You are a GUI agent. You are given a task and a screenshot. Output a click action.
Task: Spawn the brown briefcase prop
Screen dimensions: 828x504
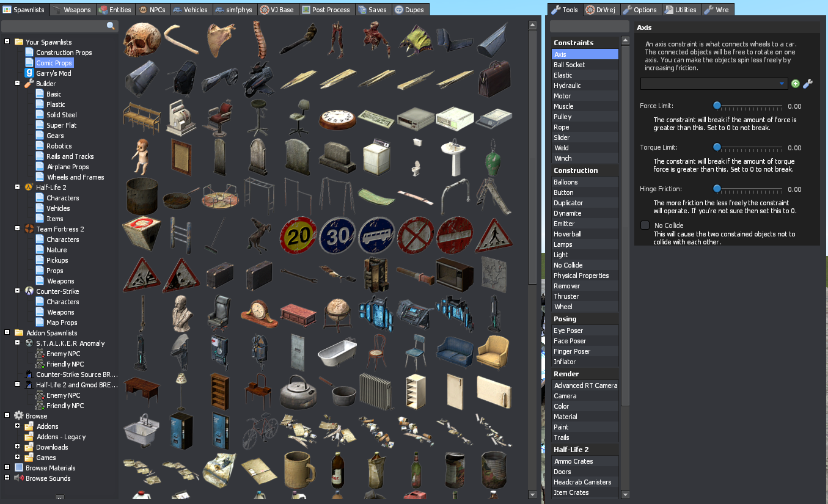coord(494,80)
